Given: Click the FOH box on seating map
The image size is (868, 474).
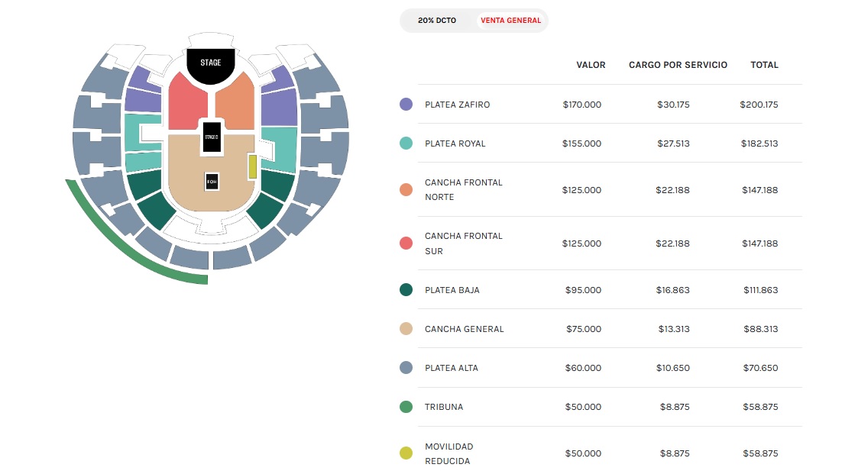Looking at the screenshot, I should click(x=212, y=182).
